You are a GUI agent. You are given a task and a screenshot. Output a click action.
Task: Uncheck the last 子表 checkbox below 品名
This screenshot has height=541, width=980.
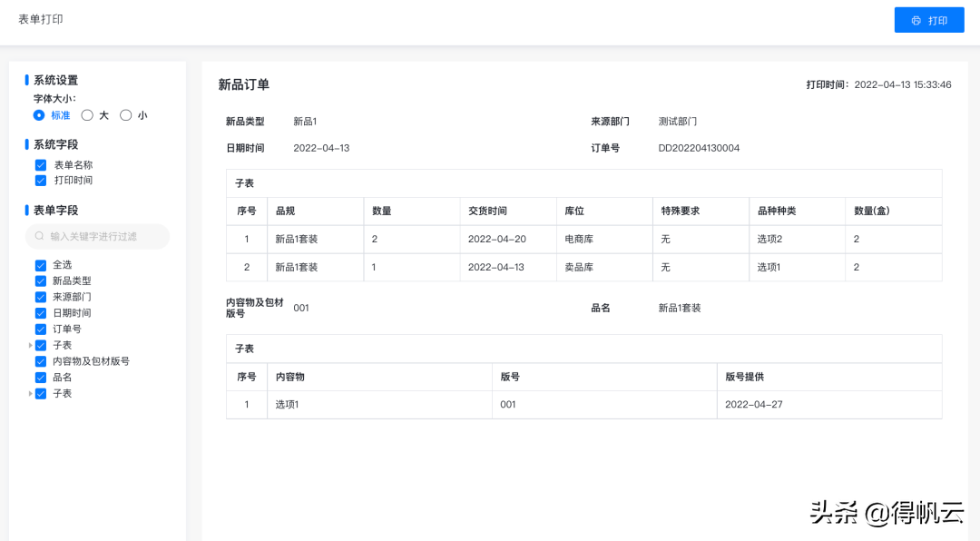tap(41, 394)
